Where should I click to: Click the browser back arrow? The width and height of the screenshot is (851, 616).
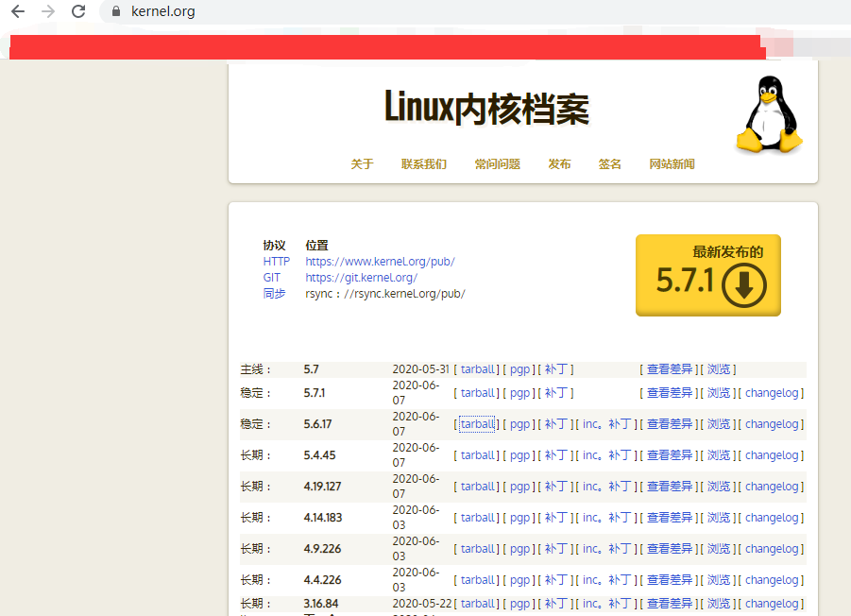point(18,11)
